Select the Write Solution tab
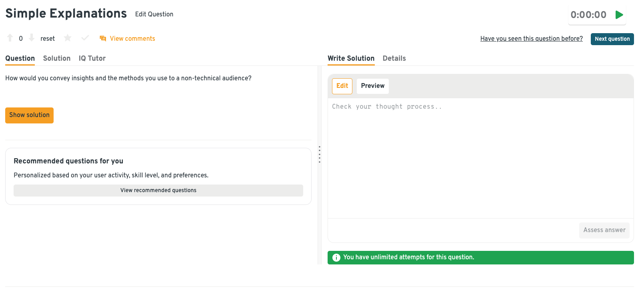Screen dimensions: 644x294 point(351,58)
